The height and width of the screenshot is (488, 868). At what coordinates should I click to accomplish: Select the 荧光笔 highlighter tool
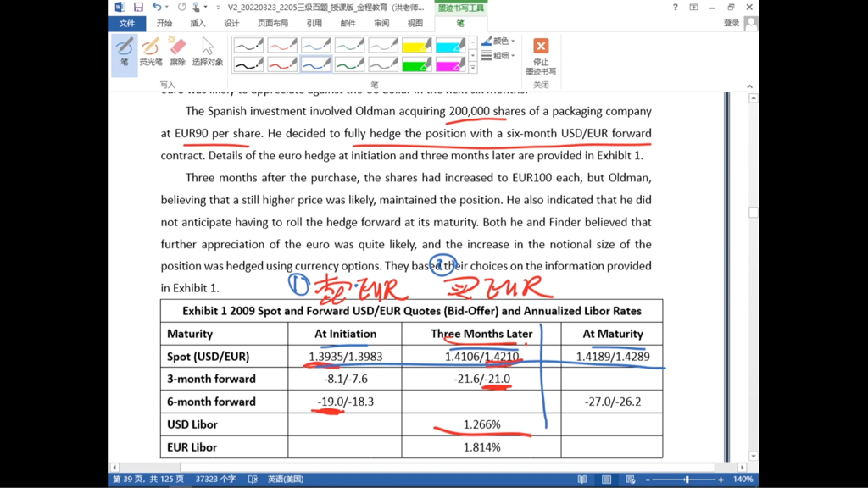[151, 52]
